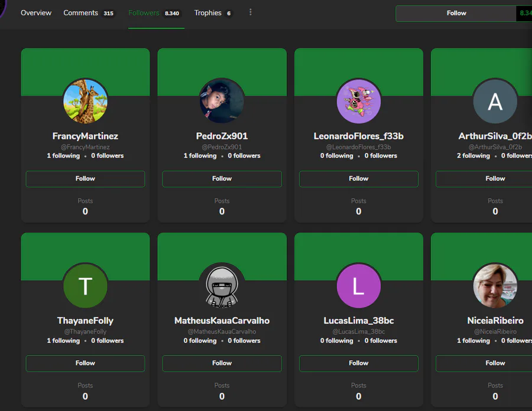Open ThayaneFolly letter T avatar
Screen dimensions: 532x411
tap(86, 286)
